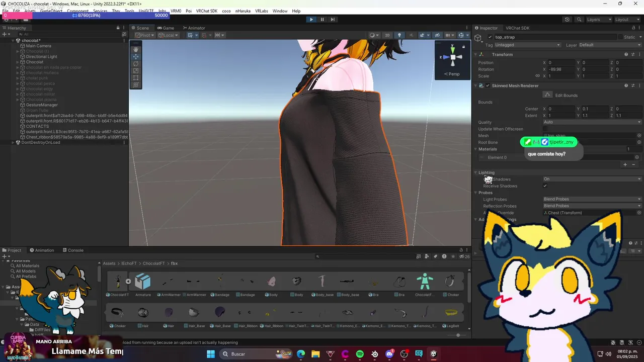Switch to the Animation tab
Image resolution: width=644 pixels, height=362 pixels.
(42, 250)
